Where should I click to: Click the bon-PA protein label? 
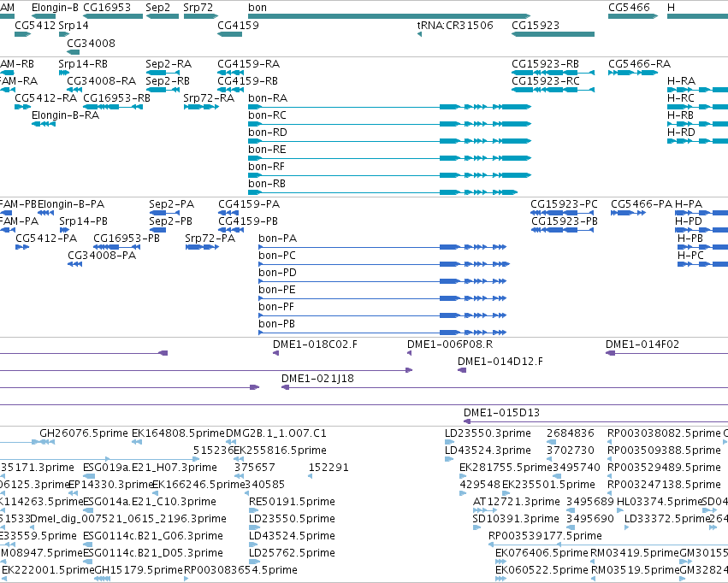[278, 238]
